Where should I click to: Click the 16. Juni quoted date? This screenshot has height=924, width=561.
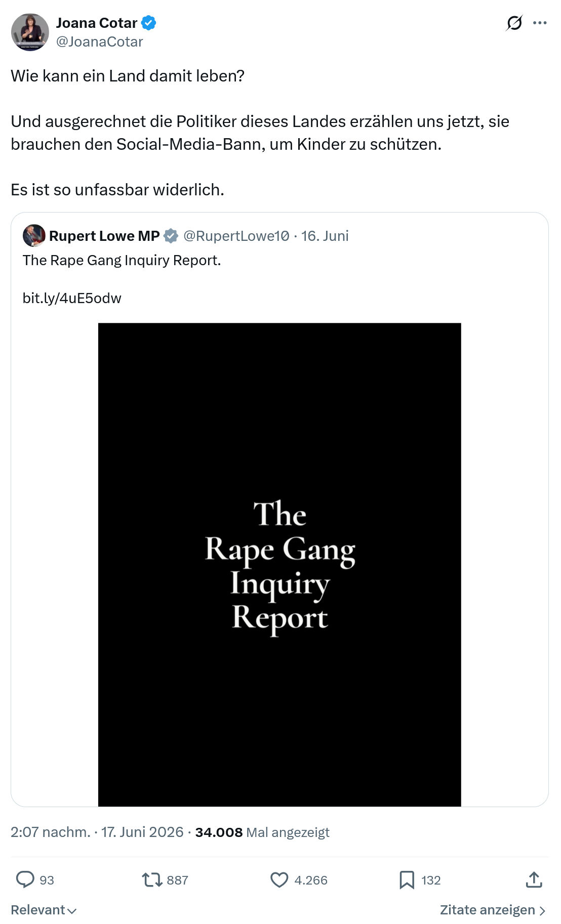point(325,236)
